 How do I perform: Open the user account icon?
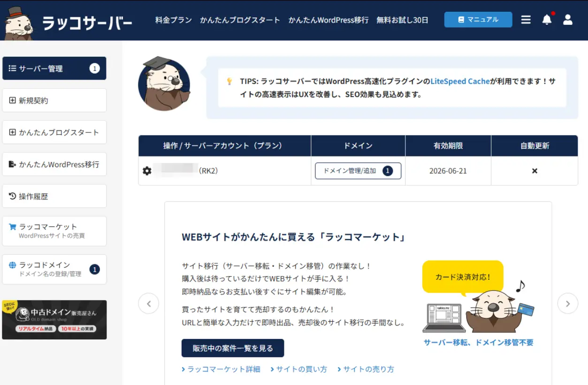[x=568, y=20]
